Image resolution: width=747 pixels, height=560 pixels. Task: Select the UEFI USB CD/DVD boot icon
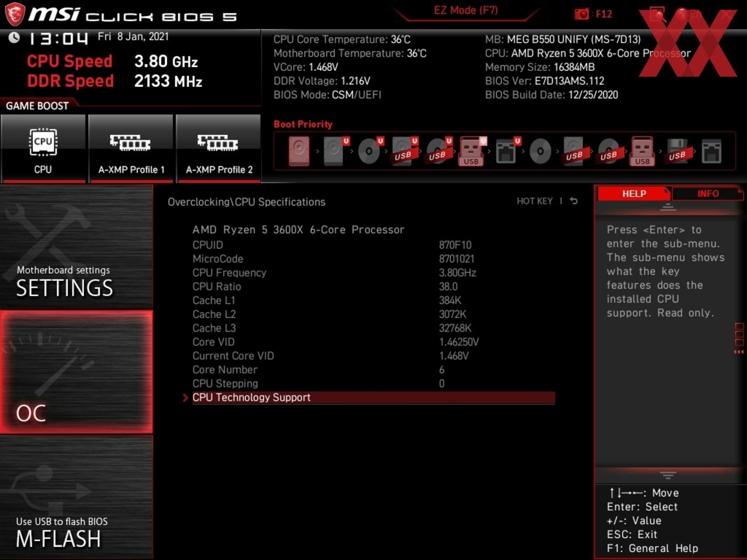[x=438, y=151]
